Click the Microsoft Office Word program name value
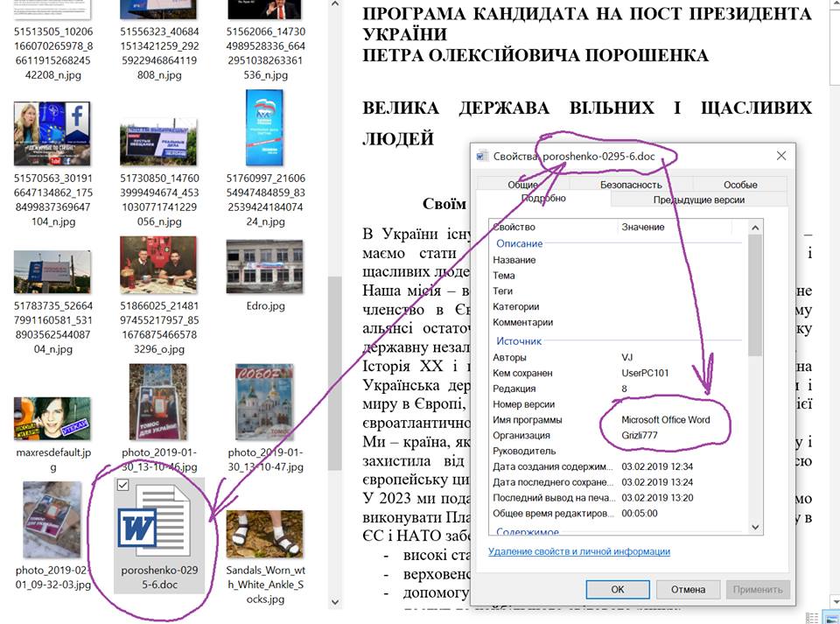Screen dimensions: 840x624 pyautogui.click(x=665, y=419)
